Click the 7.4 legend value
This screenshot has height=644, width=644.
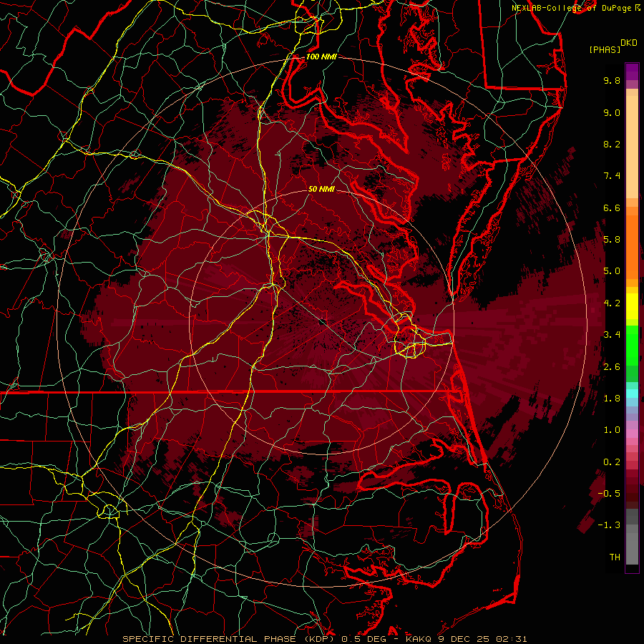click(x=612, y=176)
